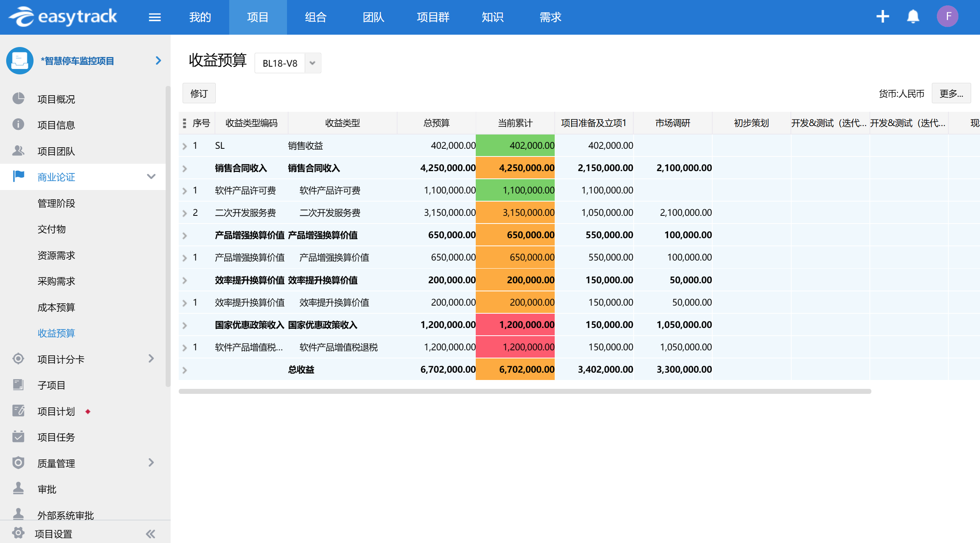Click the 修订 button
This screenshot has height=543, width=980.
tap(199, 94)
